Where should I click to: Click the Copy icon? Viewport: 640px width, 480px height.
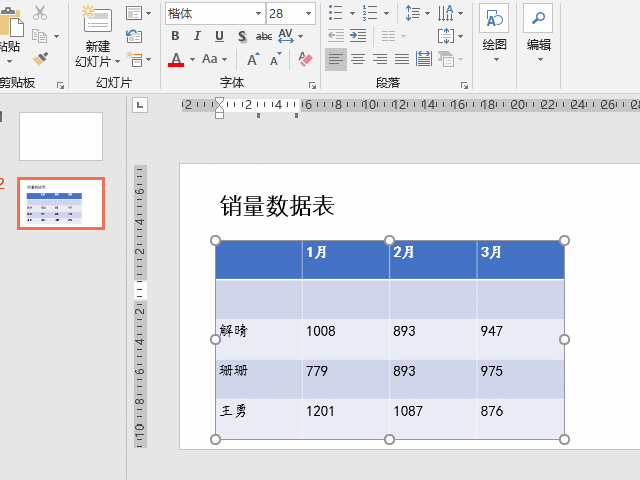[40, 36]
